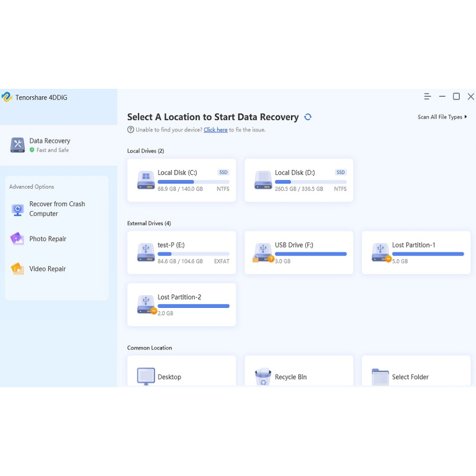Click the refresh icon beside the heading
The height and width of the screenshot is (476, 476).
pos(308,117)
